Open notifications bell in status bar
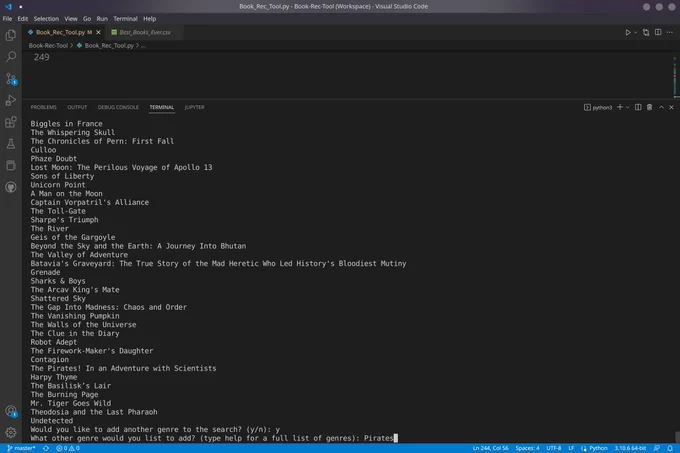This screenshot has width=680, height=453. (670, 448)
